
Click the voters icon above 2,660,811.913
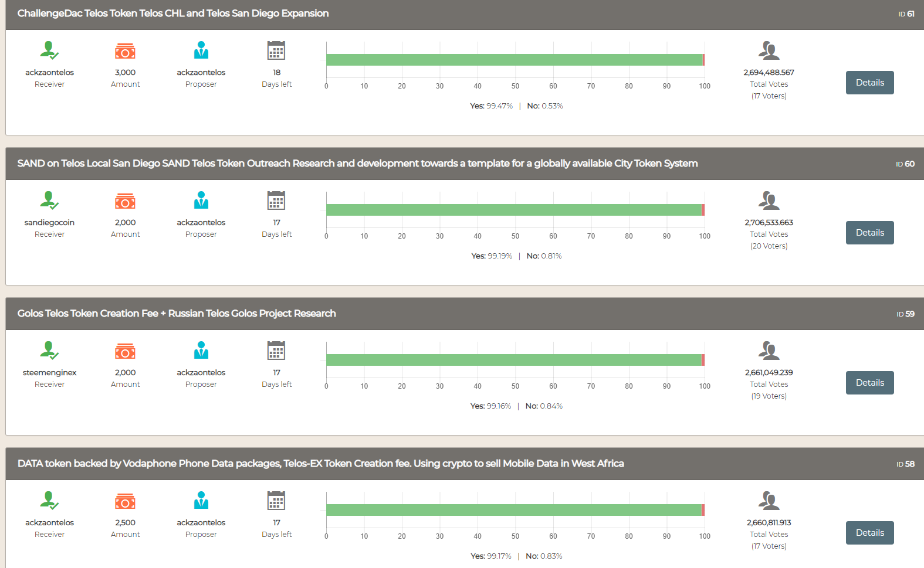tap(769, 501)
